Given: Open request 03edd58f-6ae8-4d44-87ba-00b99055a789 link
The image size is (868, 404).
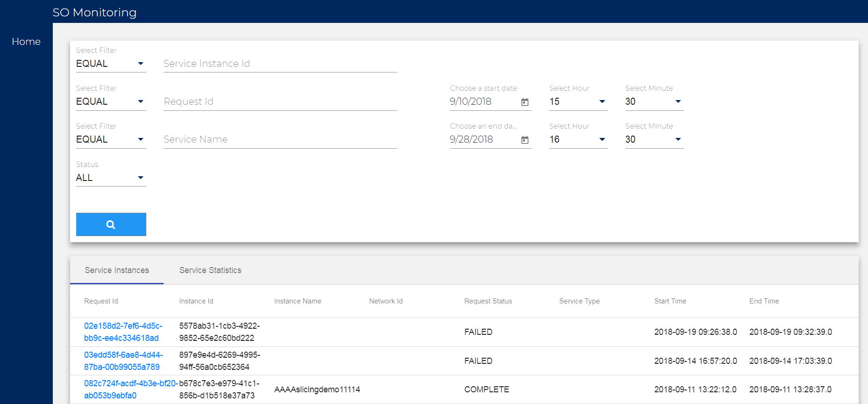Looking at the screenshot, I should [123, 361].
